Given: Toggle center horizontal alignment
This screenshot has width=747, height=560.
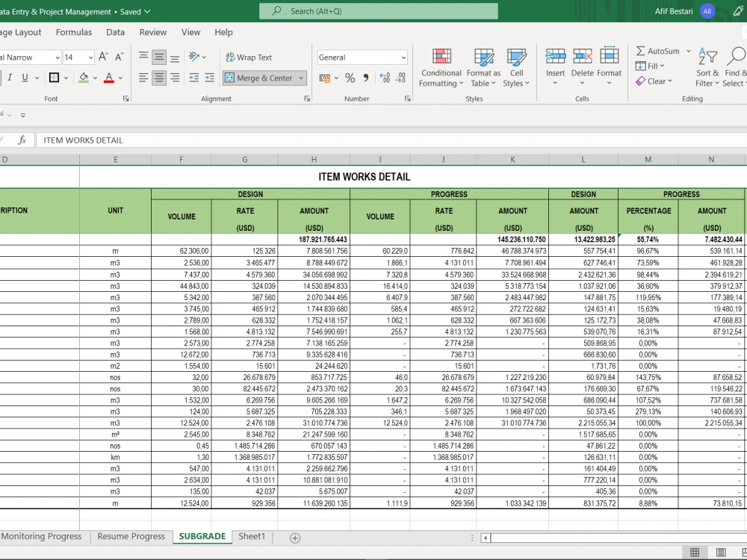Looking at the screenshot, I should [159, 78].
